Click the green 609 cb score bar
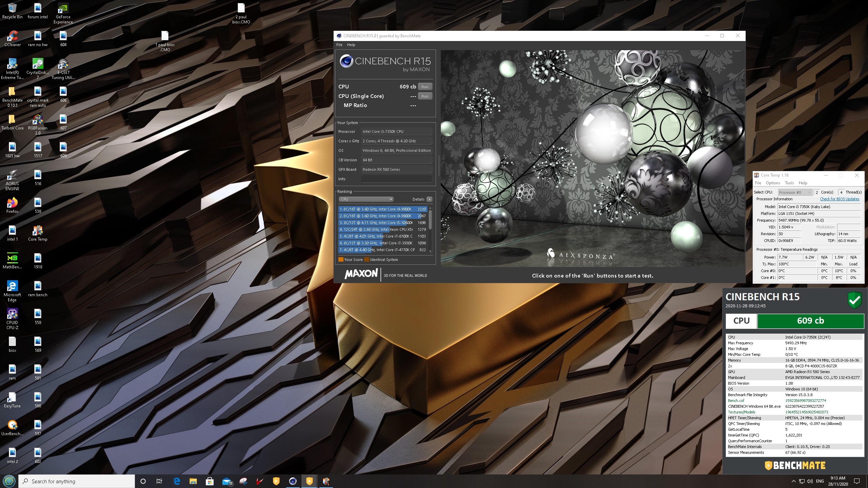Screen dimensions: 868x488 coord(810,321)
